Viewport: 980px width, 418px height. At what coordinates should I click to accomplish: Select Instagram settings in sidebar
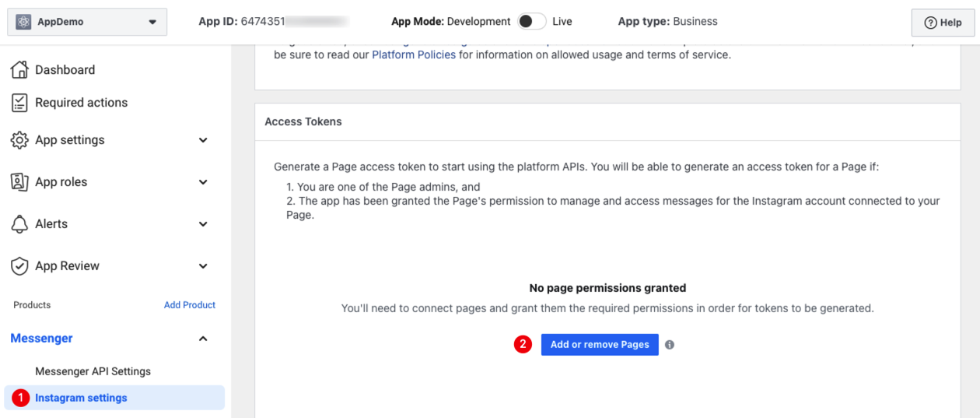coord(81,398)
